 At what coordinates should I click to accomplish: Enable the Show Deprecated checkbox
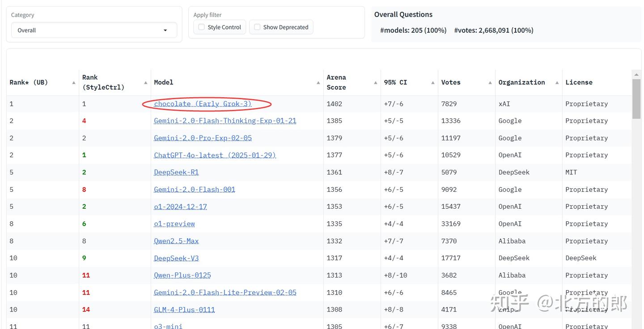pyautogui.click(x=257, y=27)
